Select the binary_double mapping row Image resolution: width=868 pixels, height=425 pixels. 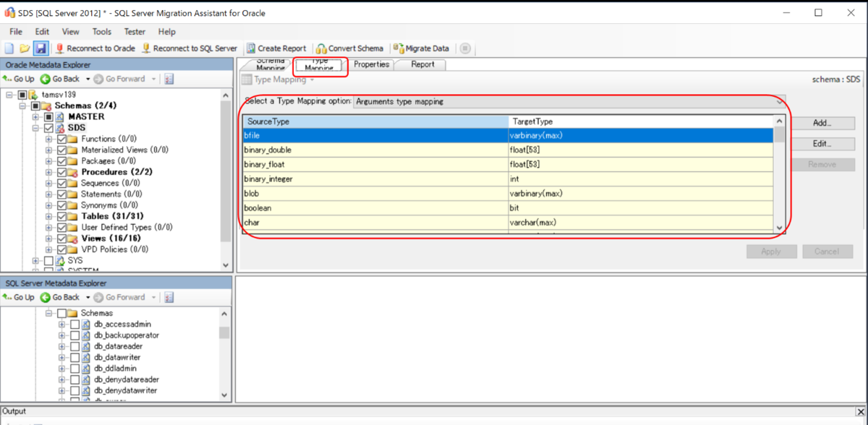pos(508,150)
